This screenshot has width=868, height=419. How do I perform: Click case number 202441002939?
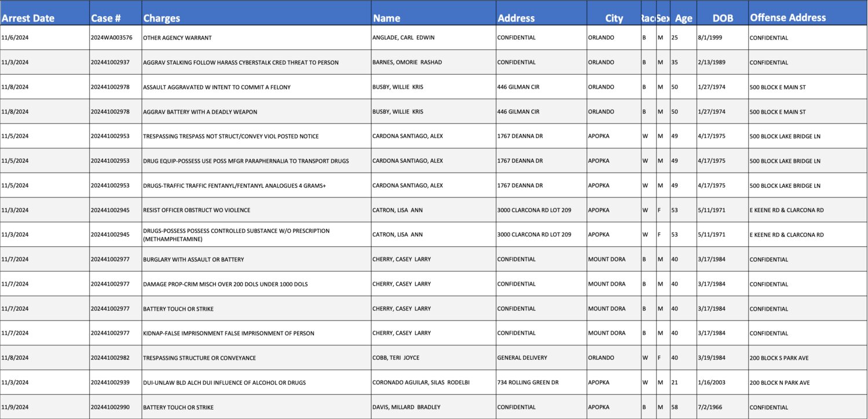[x=115, y=382]
